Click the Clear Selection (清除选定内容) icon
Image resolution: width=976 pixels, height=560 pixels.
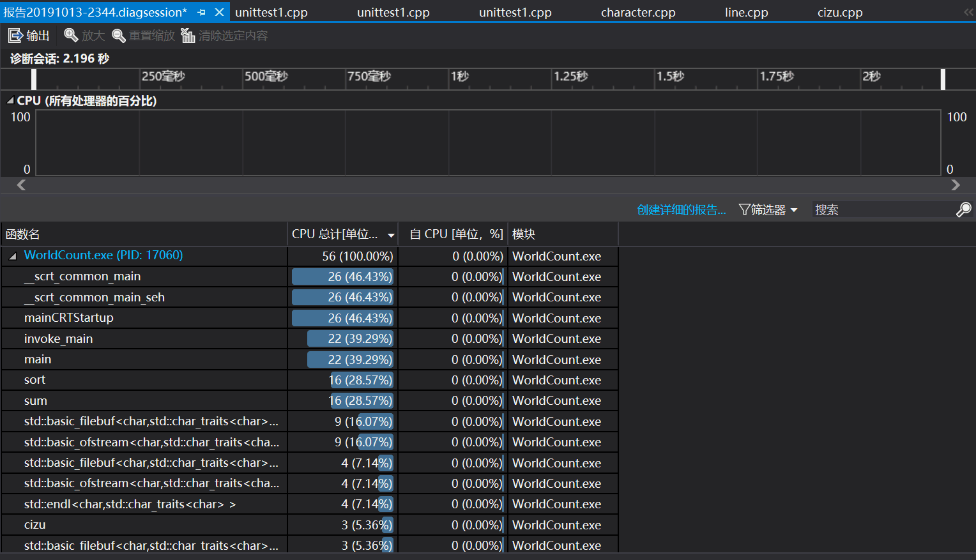click(188, 36)
